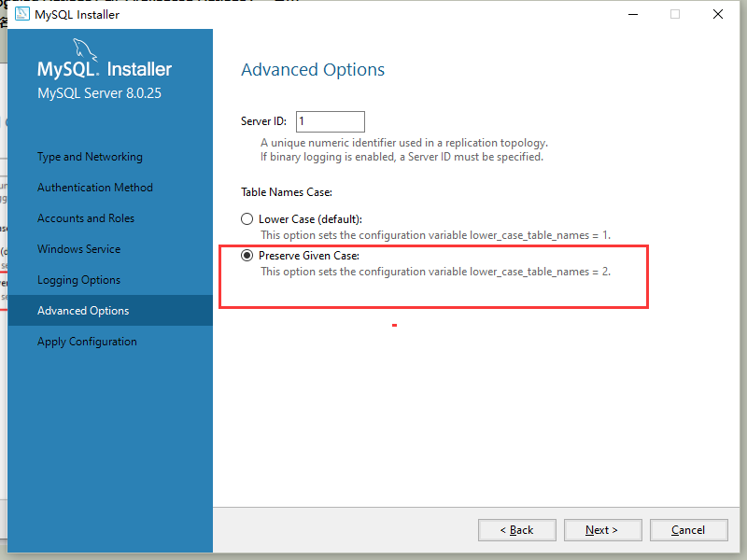The width and height of the screenshot is (747, 560).
Task: Click the MySQL Installer title bar icon
Action: (22, 14)
